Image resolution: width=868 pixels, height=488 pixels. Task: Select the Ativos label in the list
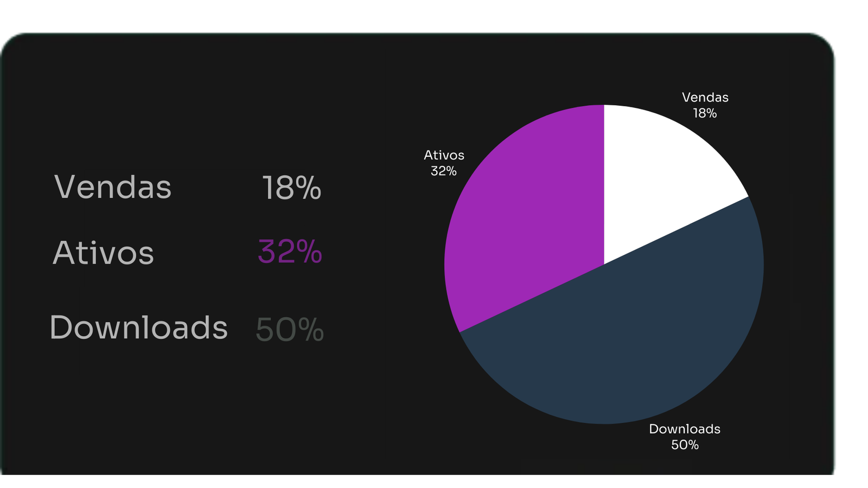(103, 253)
